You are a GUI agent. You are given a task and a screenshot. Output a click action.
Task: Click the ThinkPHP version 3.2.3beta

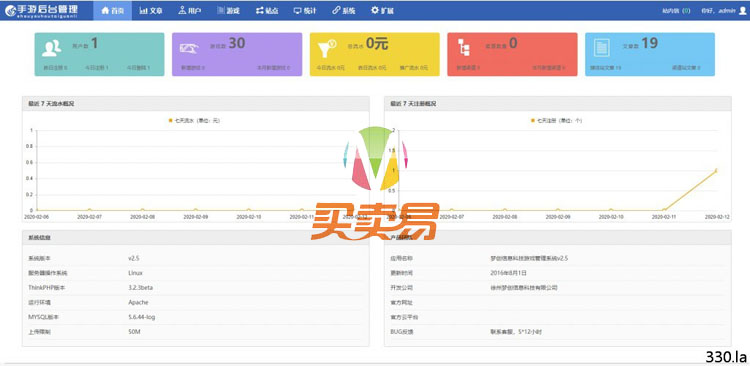[140, 288]
